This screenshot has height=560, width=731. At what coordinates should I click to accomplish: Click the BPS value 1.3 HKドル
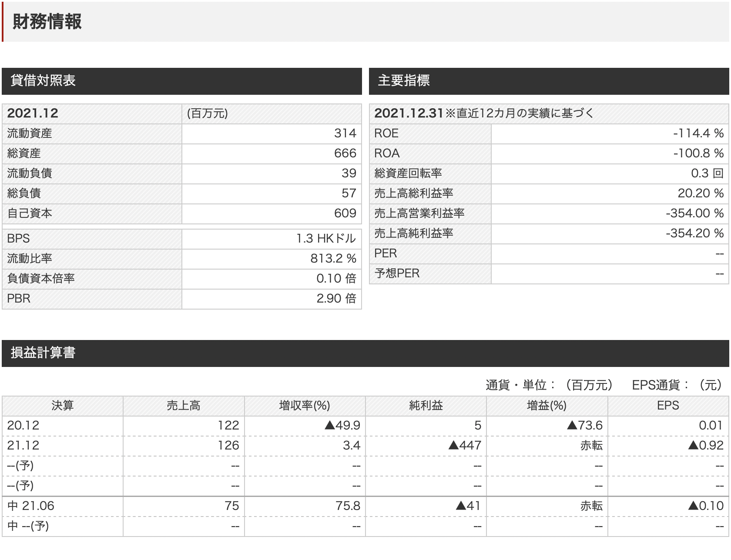click(326, 239)
